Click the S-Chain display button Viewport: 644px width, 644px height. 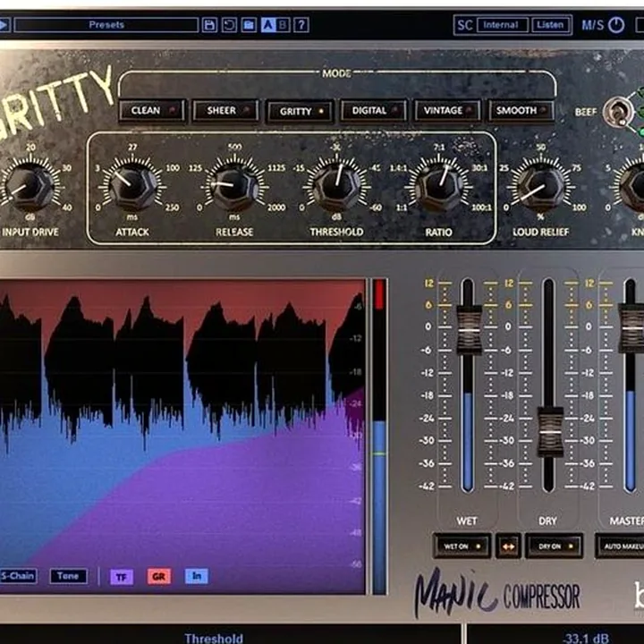[18, 576]
